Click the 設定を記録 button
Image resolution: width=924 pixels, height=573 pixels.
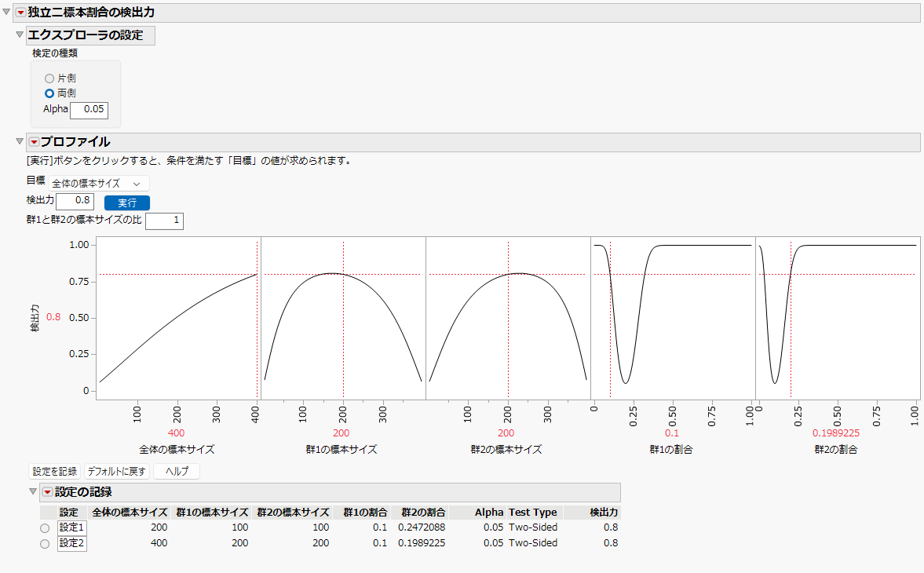tap(55, 472)
